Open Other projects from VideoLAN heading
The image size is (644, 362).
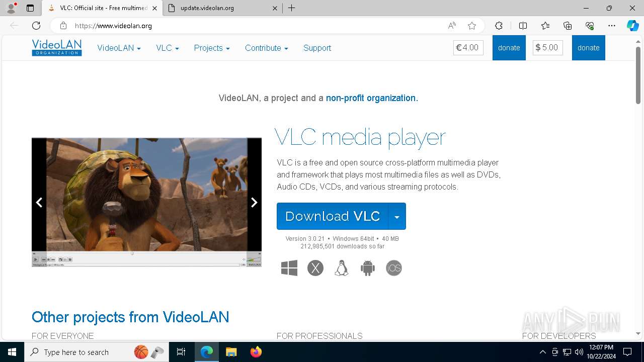pos(130,317)
